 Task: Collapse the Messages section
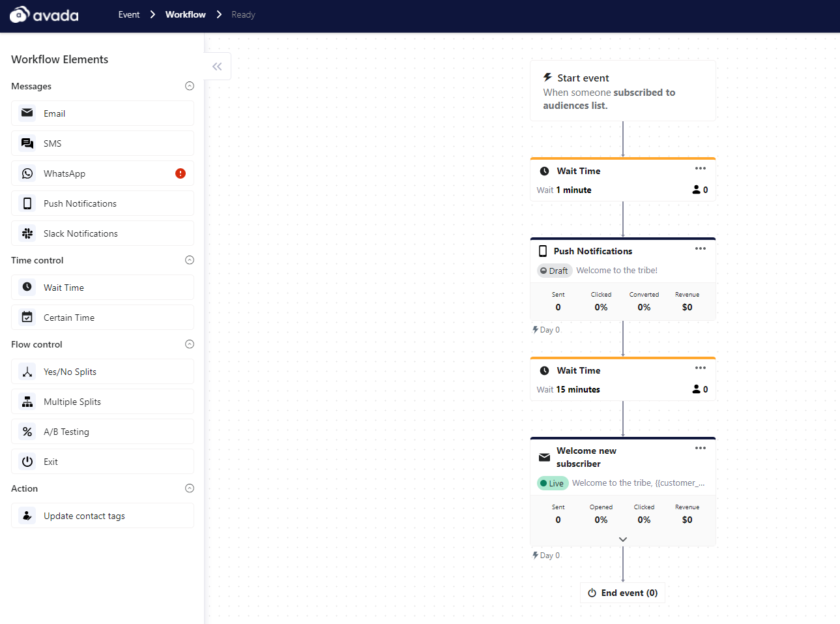pos(190,86)
